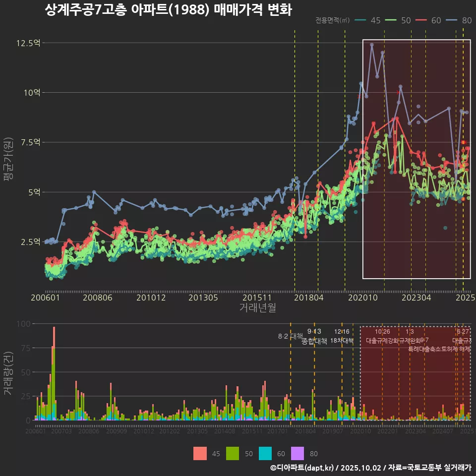Click the 9·13 종합대책 policy label
Image resolution: width=476 pixels, height=476 pixels.
tap(314, 337)
